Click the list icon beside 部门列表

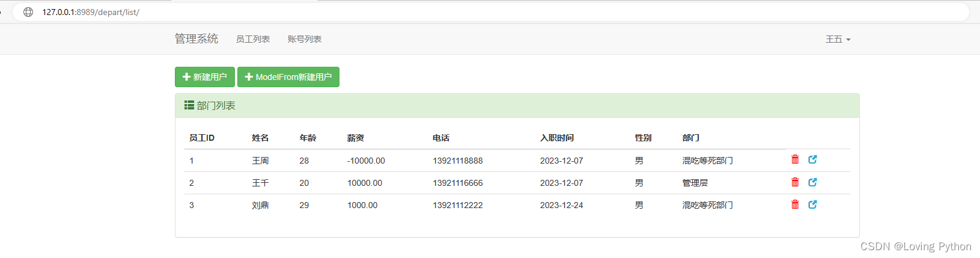point(189,105)
